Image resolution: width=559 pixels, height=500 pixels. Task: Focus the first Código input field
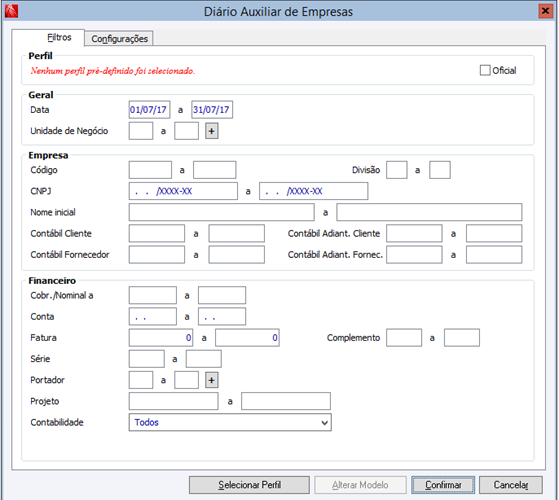[150, 170]
